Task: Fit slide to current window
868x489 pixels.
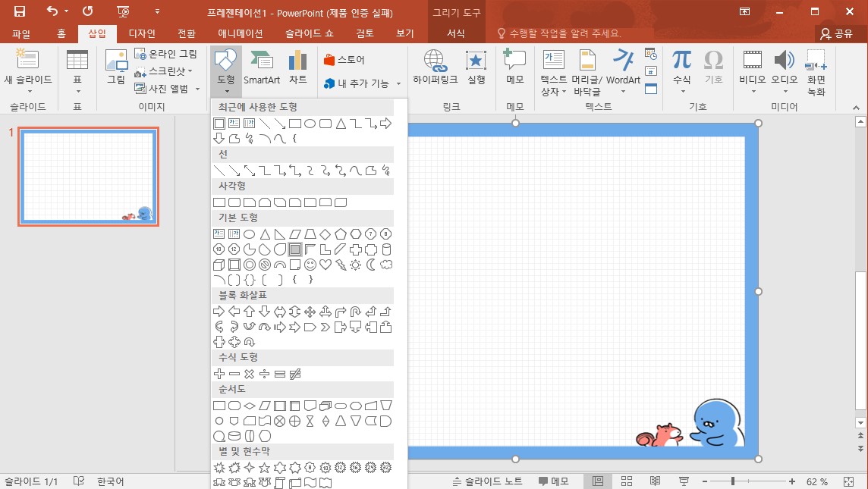Action: pos(848,481)
